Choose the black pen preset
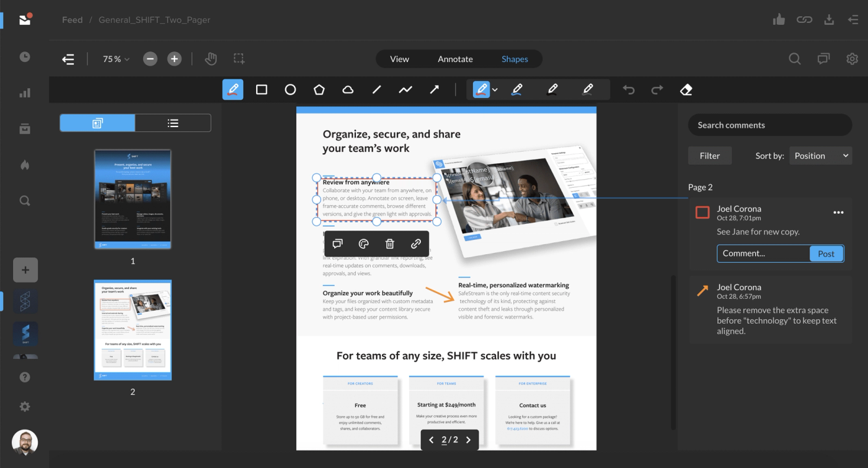The height and width of the screenshot is (468, 868). [x=552, y=90]
